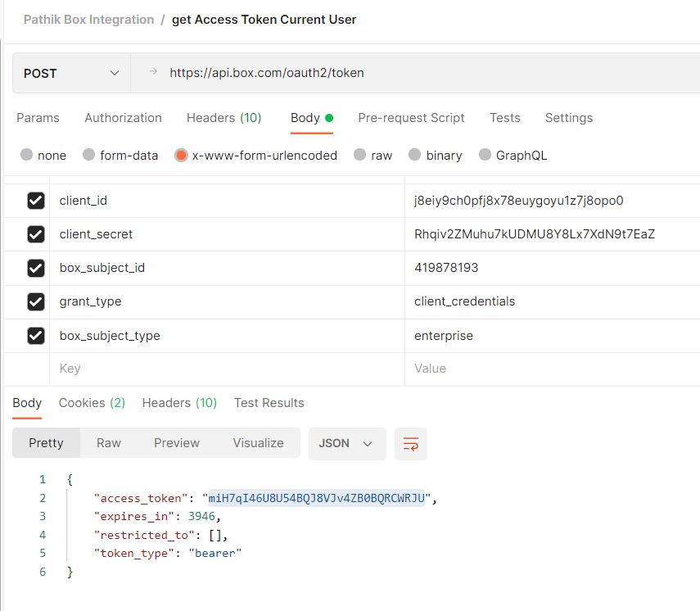This screenshot has height=611, width=700.
Task: Select the x-www-form-urlencoded radio option
Action: [181, 155]
